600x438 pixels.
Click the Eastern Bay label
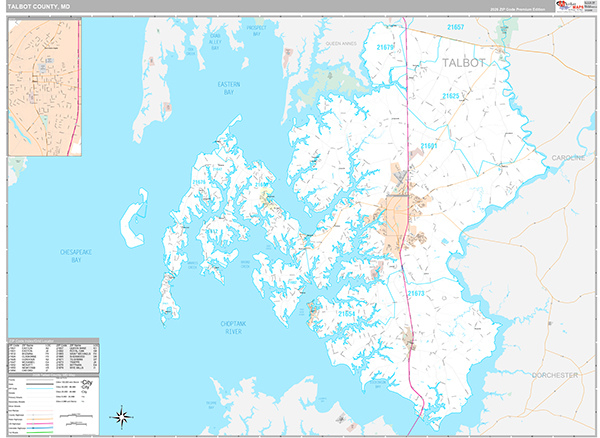230,89
